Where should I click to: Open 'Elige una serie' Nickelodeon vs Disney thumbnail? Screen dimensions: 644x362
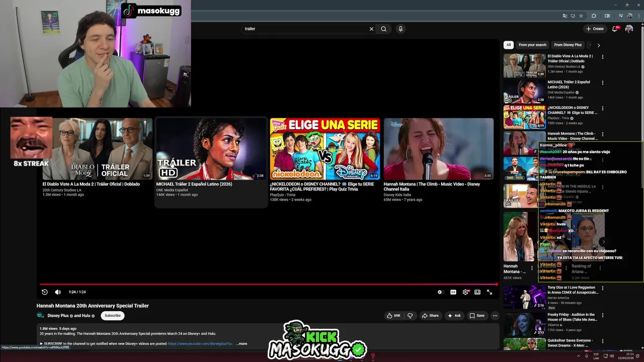pyautogui.click(x=325, y=149)
